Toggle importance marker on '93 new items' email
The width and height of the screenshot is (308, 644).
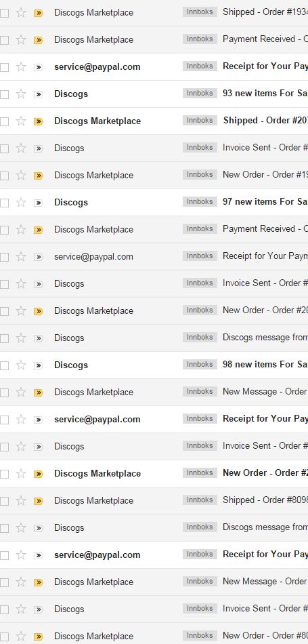38,94
